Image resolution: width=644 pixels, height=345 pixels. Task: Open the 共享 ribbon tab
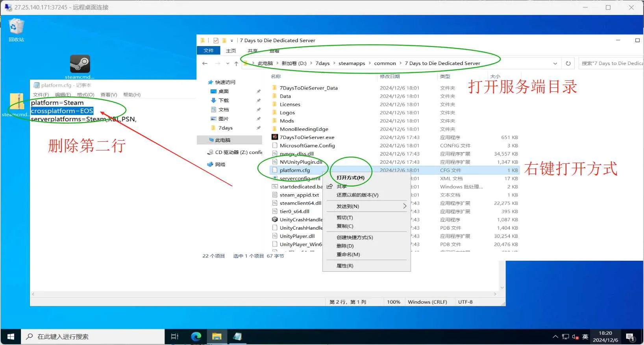[x=252, y=51]
